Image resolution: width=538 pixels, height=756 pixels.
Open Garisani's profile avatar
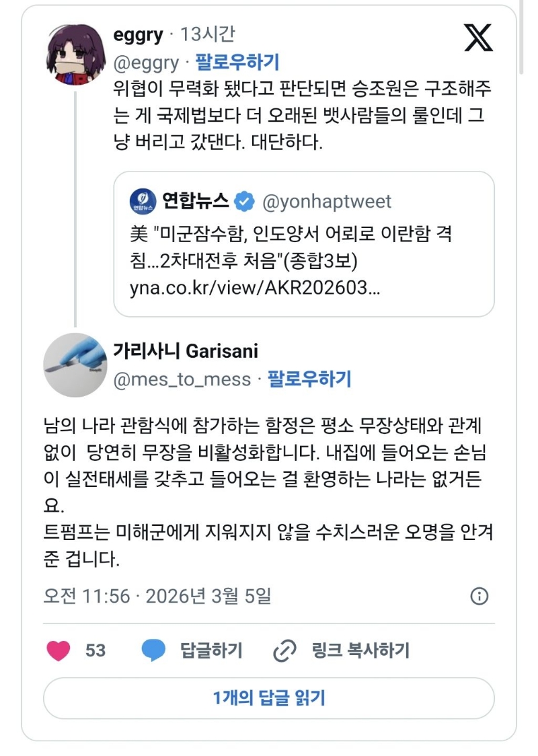(x=74, y=364)
